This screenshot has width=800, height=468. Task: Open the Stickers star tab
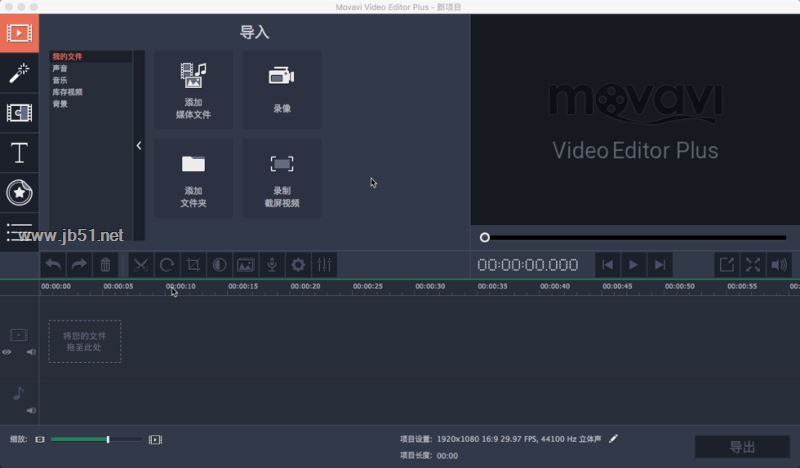(x=19, y=192)
